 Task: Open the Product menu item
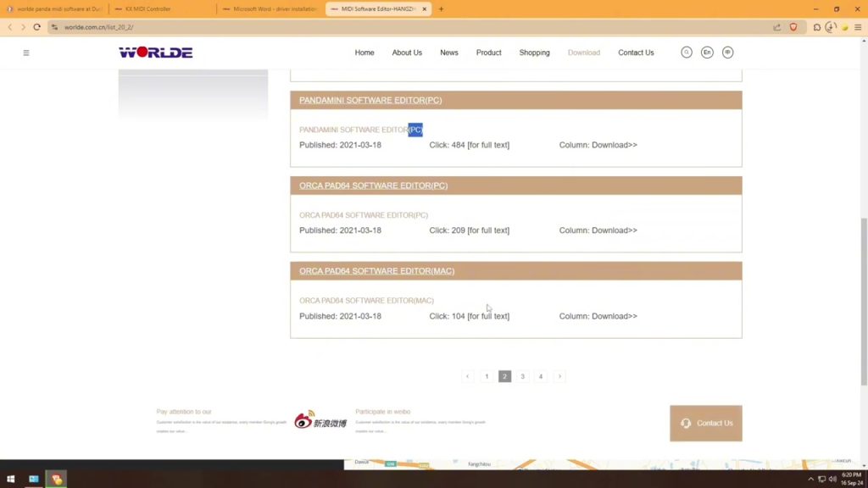click(x=489, y=53)
